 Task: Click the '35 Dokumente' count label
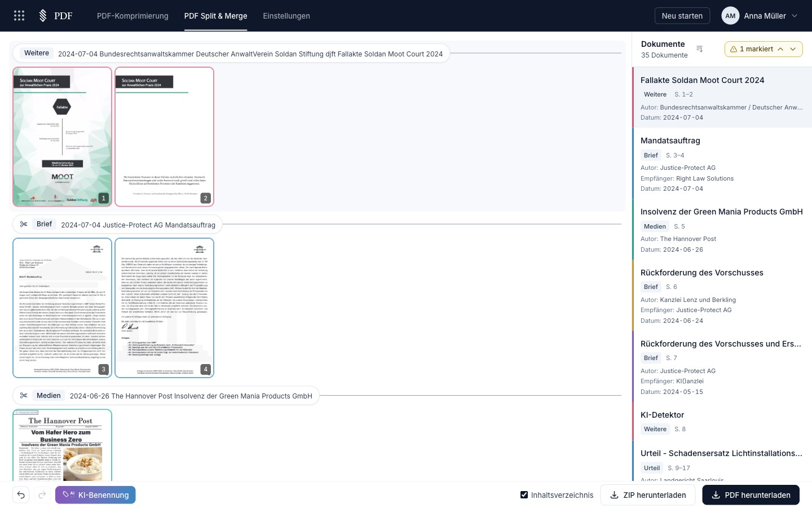pos(664,55)
